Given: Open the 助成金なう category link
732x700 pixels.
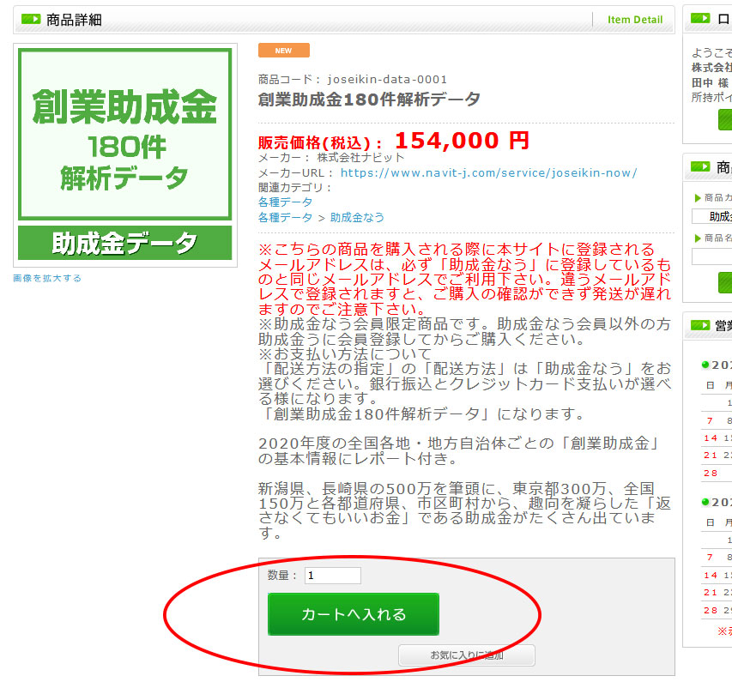Looking at the screenshot, I should point(357,218).
